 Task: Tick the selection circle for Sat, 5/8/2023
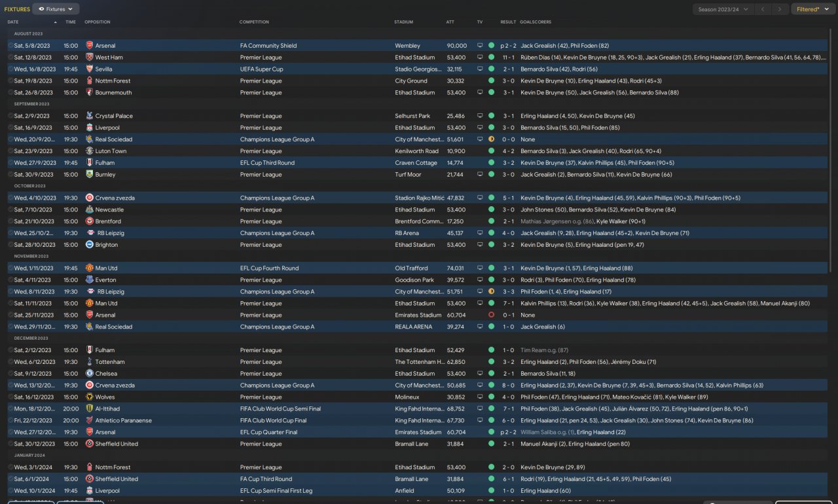pos(10,46)
